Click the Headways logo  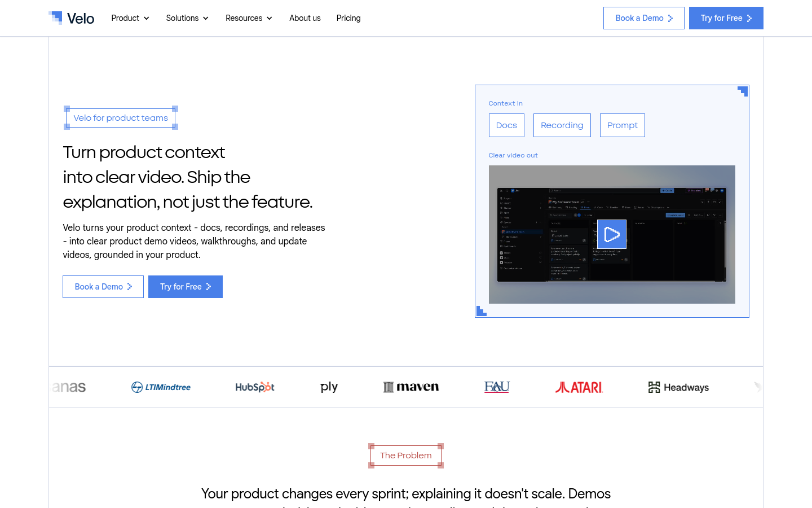pos(679,387)
